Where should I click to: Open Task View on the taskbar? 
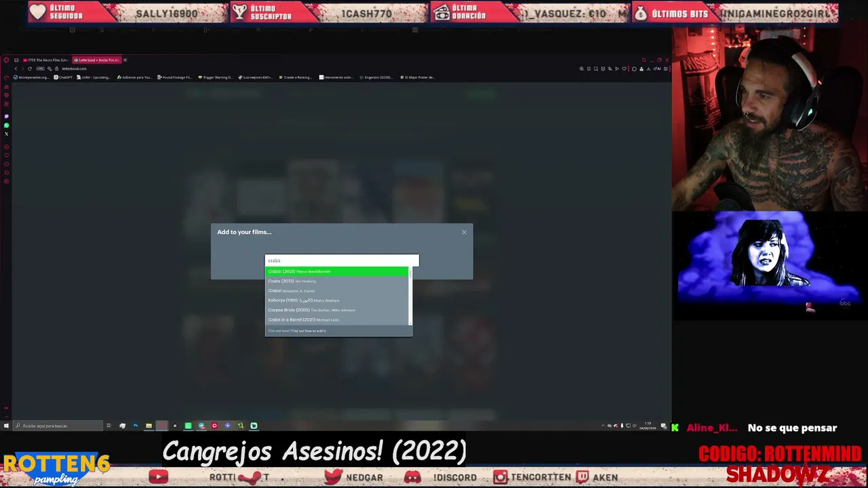(108, 426)
